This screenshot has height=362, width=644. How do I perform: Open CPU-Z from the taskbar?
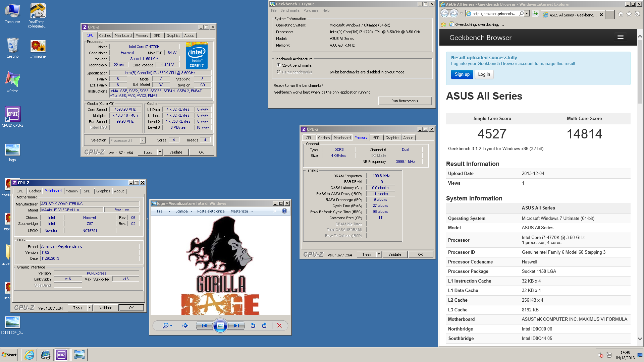click(61, 355)
